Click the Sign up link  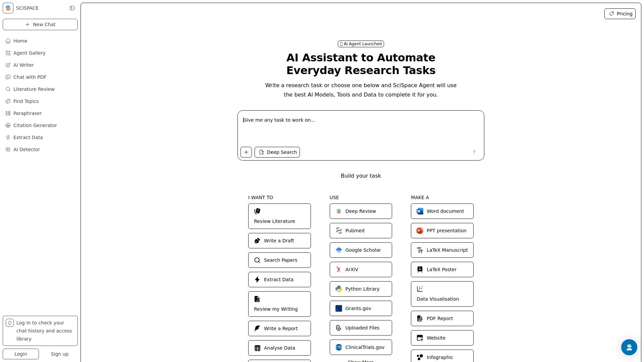[x=60, y=354]
